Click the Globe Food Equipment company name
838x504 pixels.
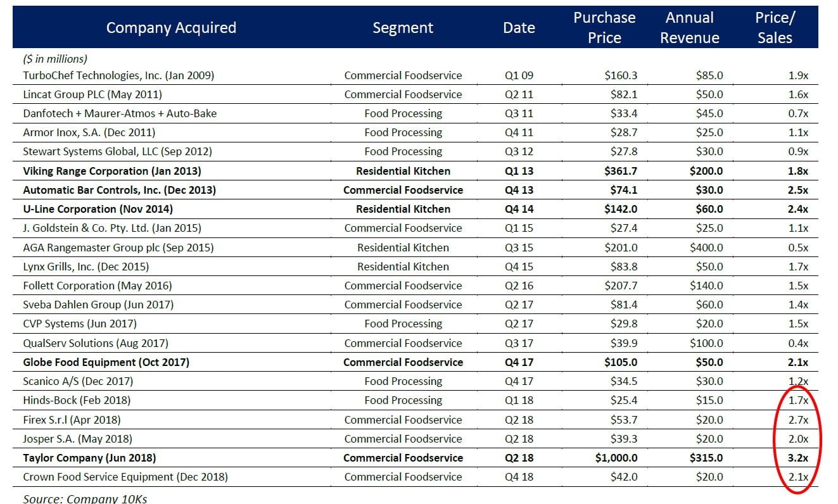[x=106, y=362]
